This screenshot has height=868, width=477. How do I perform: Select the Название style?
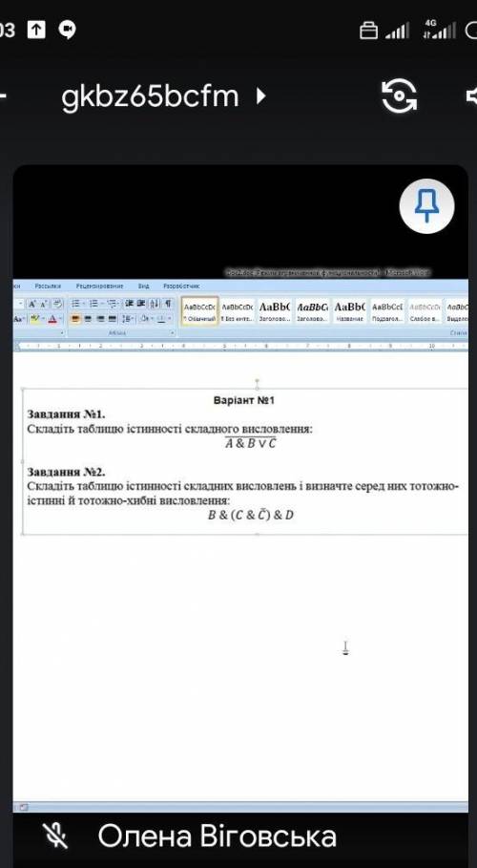(x=350, y=312)
